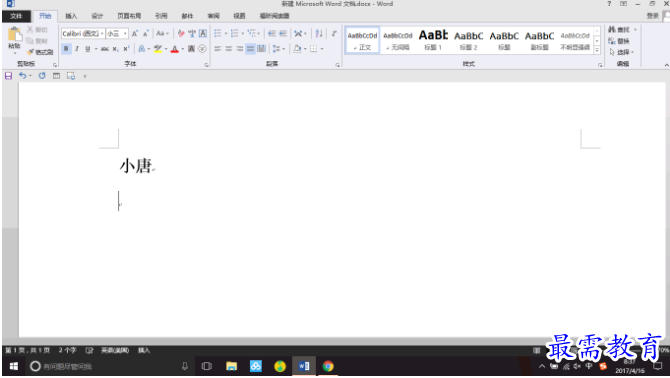Expand the styles gallery more button

pos(597,50)
